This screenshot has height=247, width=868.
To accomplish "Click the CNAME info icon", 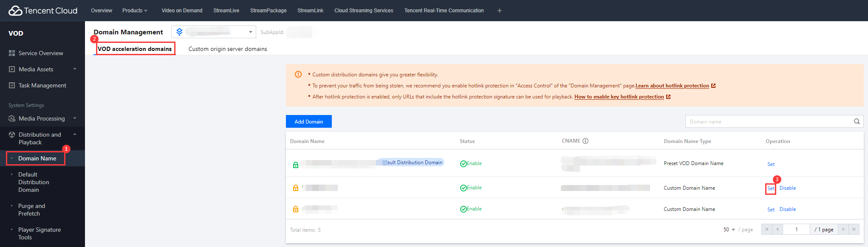I will pos(585,141).
